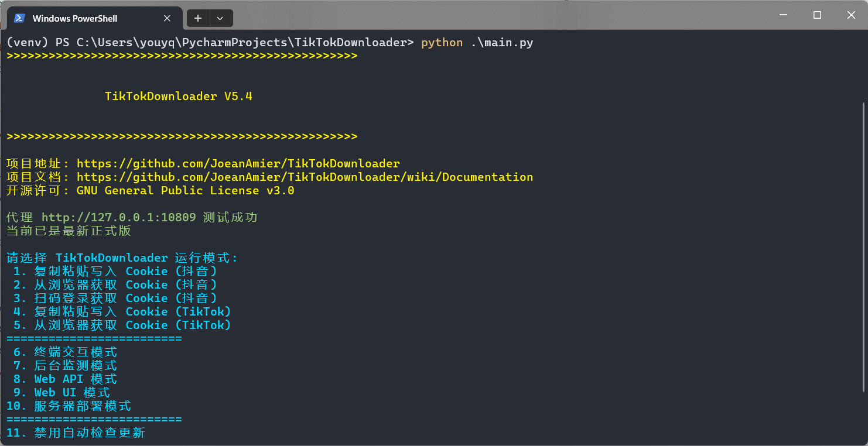Close the terminal window
The height and width of the screenshot is (446, 868).
[x=851, y=15]
